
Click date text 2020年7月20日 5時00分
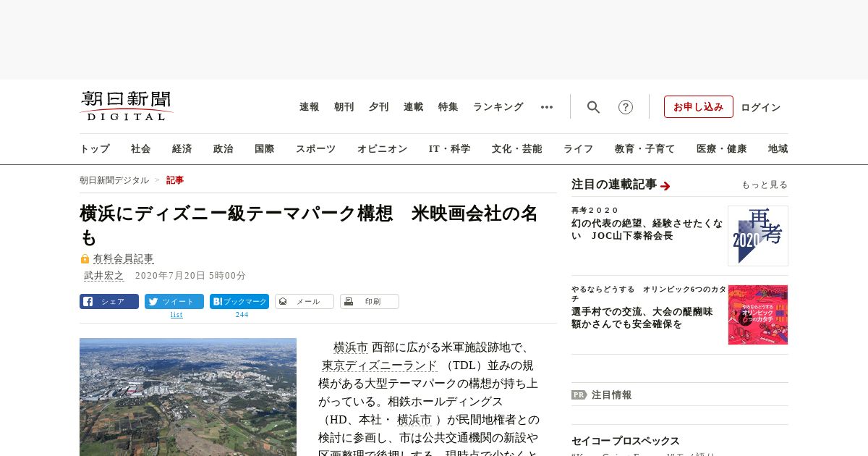[x=190, y=276]
